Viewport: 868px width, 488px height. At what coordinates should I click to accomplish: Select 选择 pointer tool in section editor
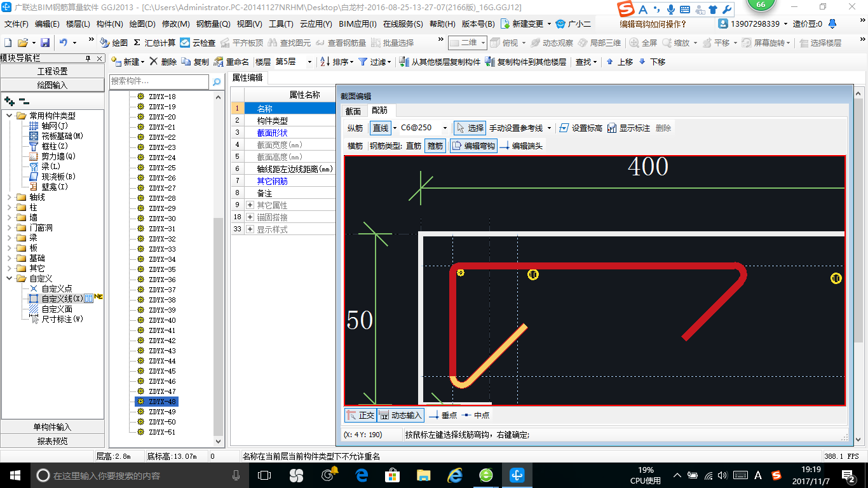click(x=470, y=128)
